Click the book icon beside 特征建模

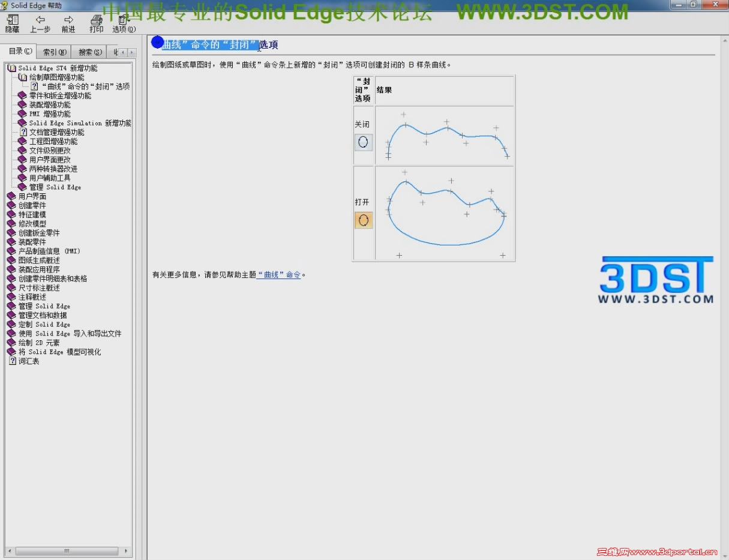[x=11, y=214]
